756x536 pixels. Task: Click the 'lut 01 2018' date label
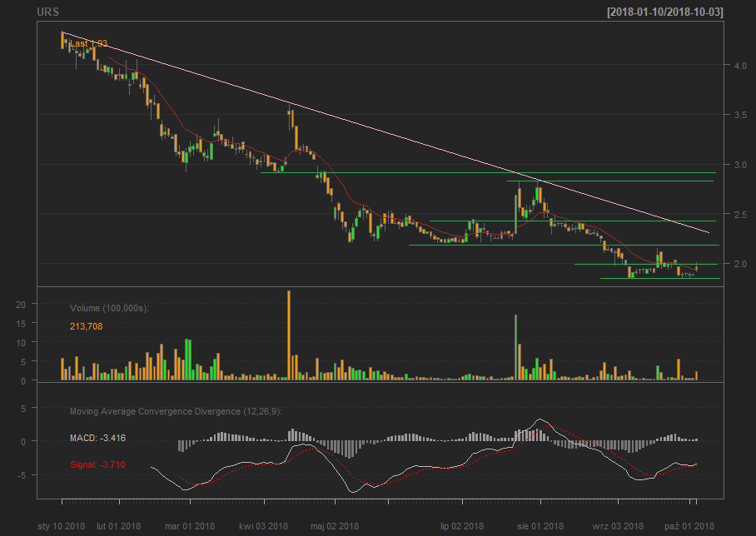(x=118, y=526)
